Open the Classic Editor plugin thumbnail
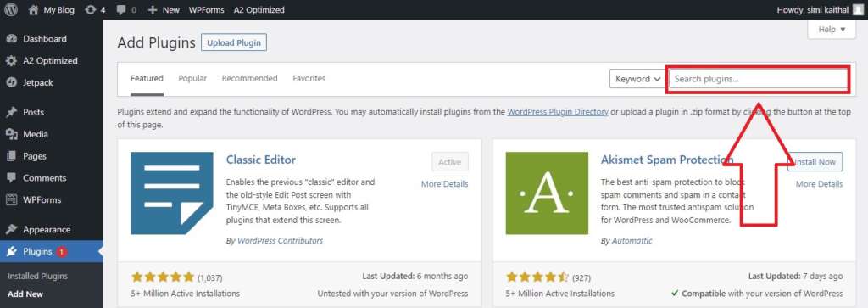This screenshot has height=308, width=868. coord(171,193)
